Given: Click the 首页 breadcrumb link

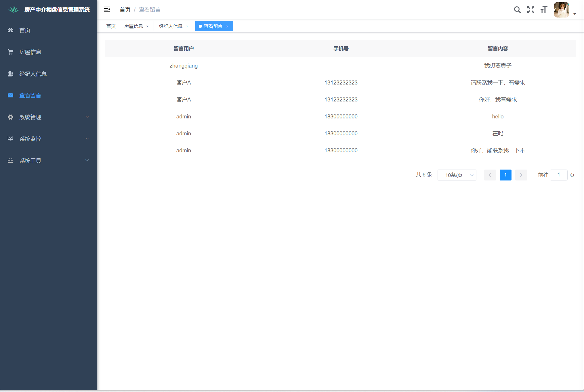Looking at the screenshot, I should 125,9.
